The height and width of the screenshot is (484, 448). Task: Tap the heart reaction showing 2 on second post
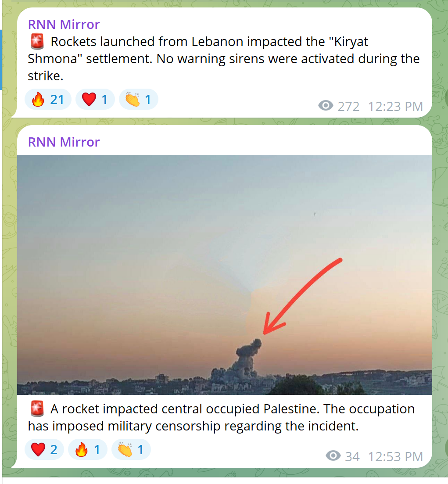point(44,449)
